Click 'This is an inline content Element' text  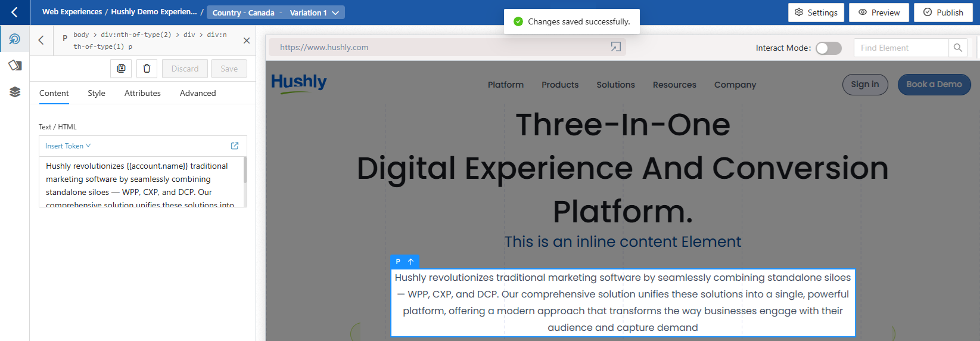623,241
